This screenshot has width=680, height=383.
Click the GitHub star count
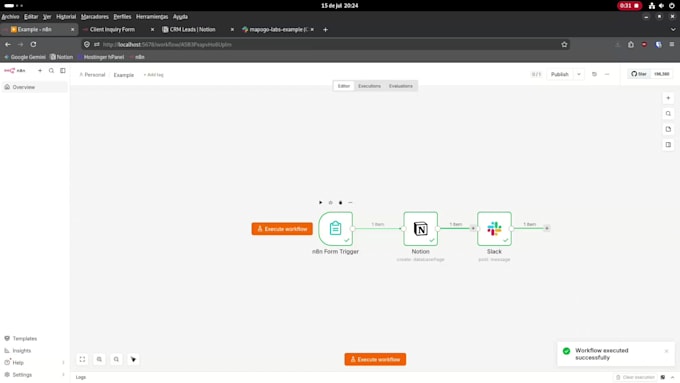click(x=661, y=74)
